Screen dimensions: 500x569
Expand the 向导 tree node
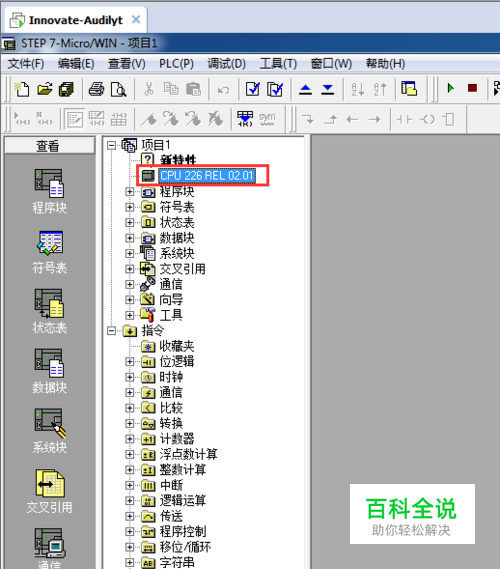coord(130,300)
